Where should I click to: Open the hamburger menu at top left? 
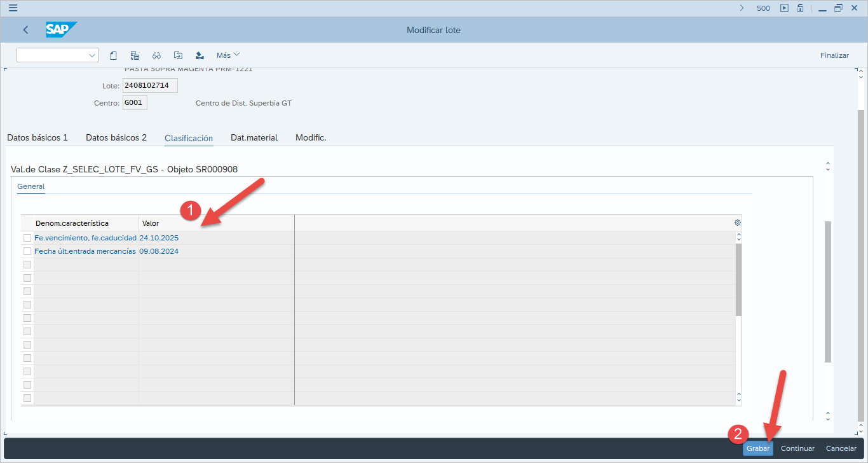coord(13,8)
